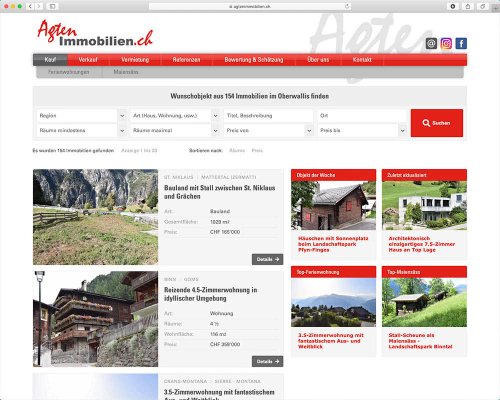
Task: Click the price CHF 359'000
Action: 225,344
